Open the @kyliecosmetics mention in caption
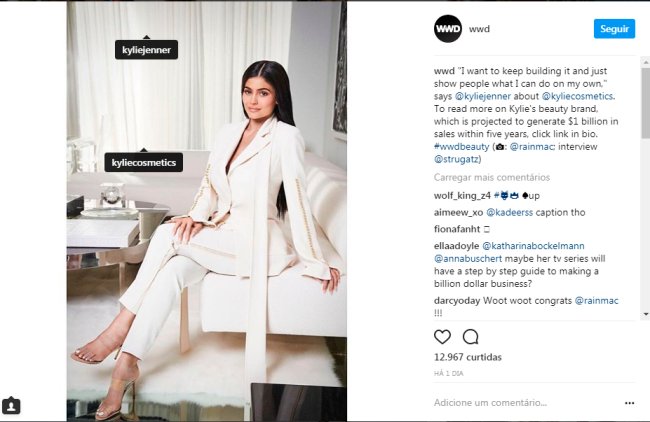The height and width of the screenshot is (422, 650). [577, 96]
